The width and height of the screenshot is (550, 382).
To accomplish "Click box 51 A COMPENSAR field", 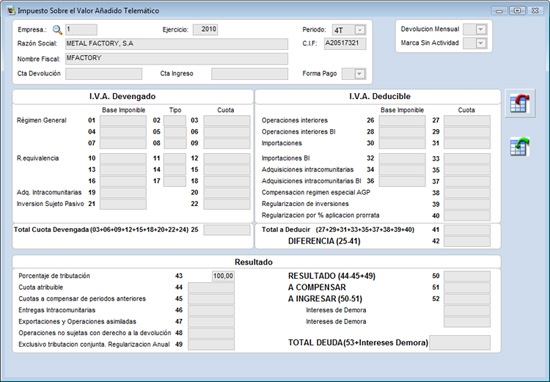I will pos(467,288).
